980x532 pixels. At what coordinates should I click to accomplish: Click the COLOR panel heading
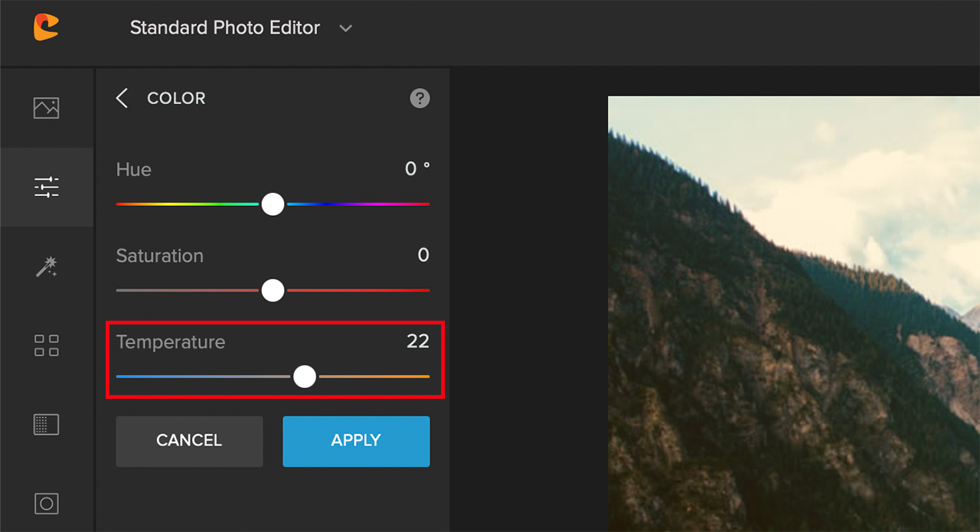[x=176, y=98]
